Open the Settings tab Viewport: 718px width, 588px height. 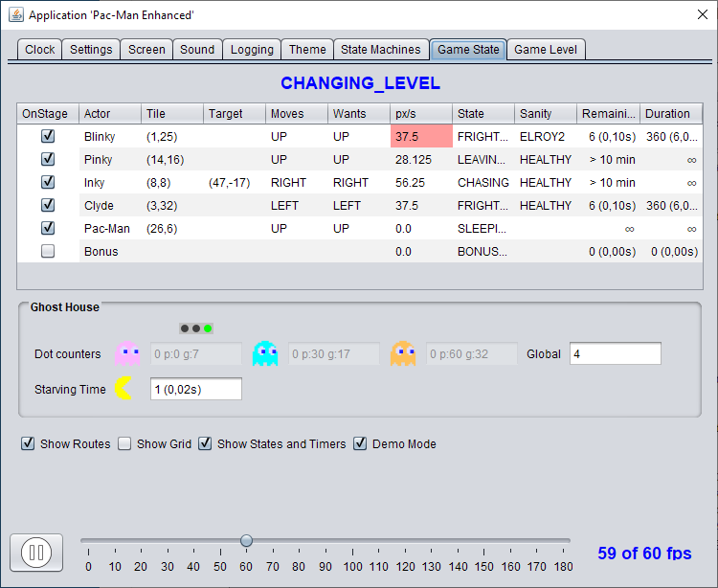[x=91, y=50]
